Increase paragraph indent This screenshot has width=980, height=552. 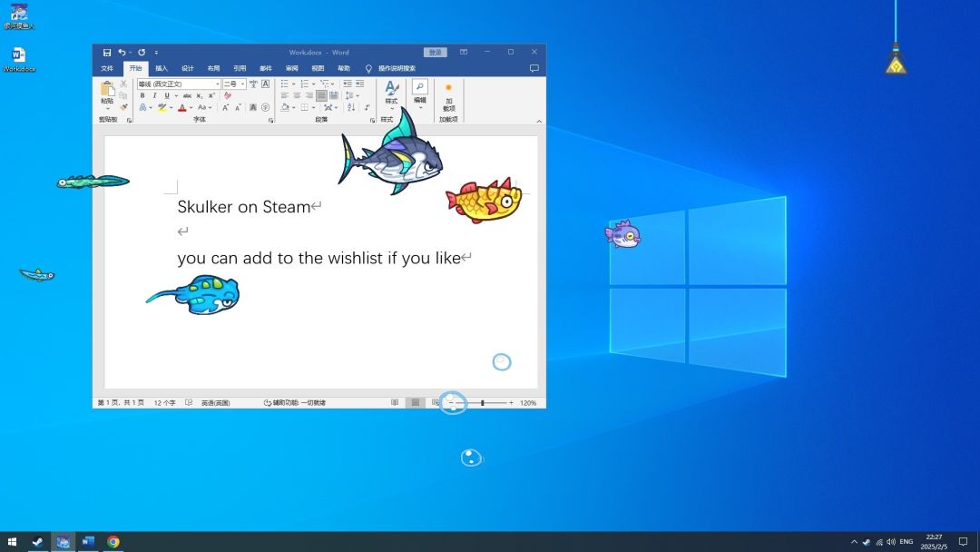tap(360, 84)
